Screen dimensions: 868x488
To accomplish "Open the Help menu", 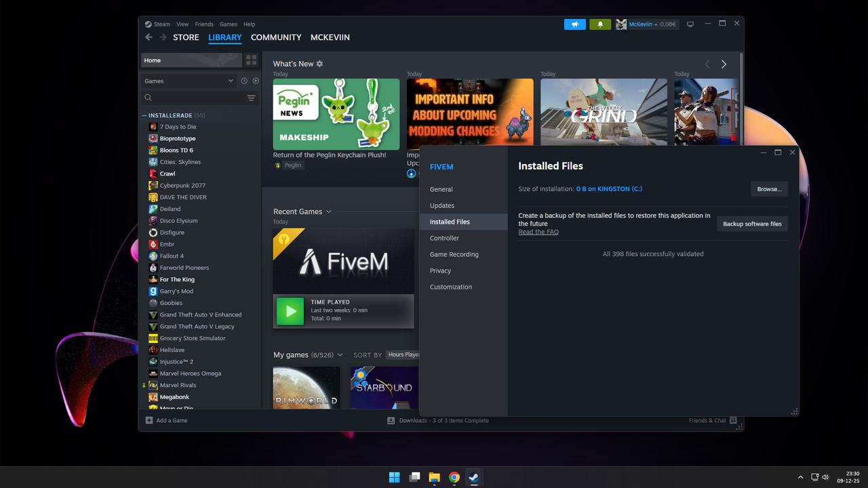I will coord(250,24).
